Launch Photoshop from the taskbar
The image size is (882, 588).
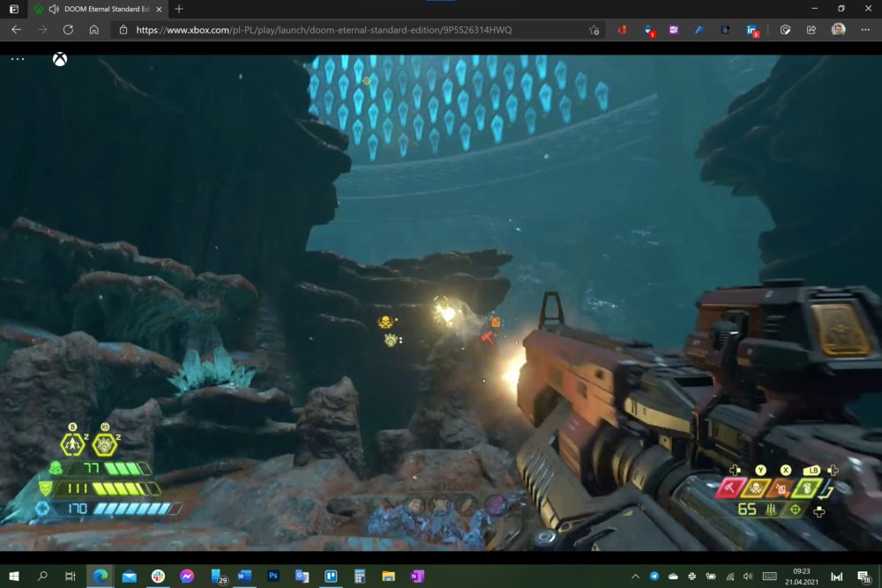pyautogui.click(x=273, y=577)
